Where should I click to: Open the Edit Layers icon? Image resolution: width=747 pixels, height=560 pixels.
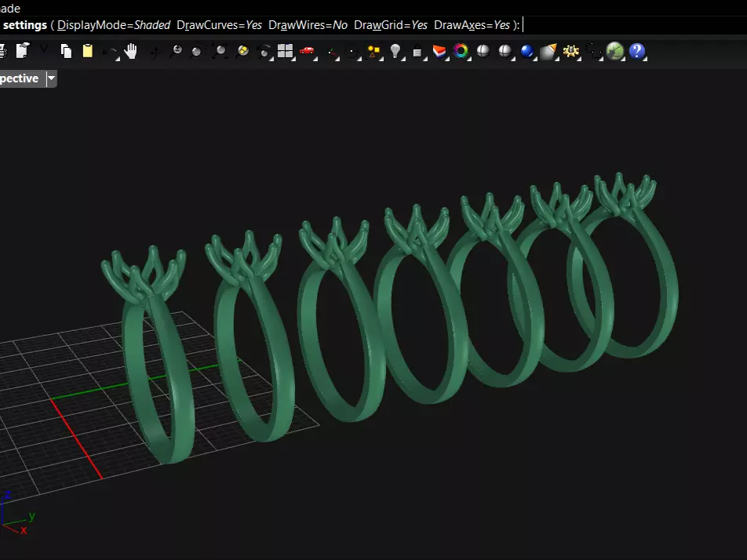(x=439, y=51)
